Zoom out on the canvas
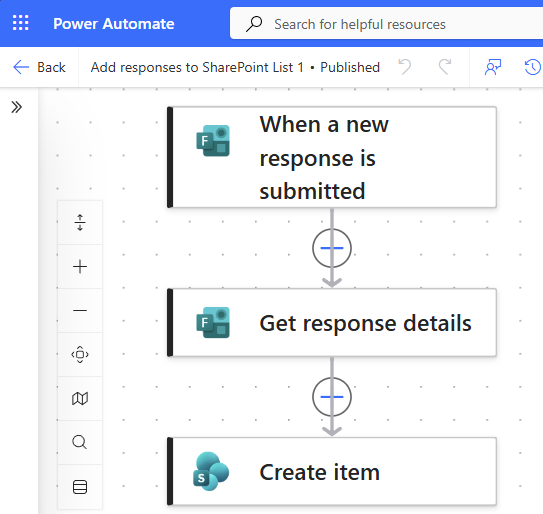The image size is (543, 514). pyautogui.click(x=80, y=310)
